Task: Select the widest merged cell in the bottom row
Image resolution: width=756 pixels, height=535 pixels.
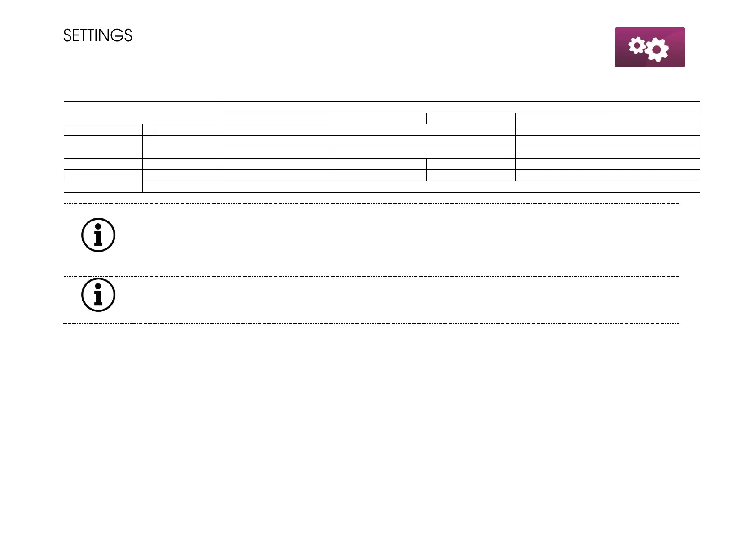Action: [x=416, y=187]
